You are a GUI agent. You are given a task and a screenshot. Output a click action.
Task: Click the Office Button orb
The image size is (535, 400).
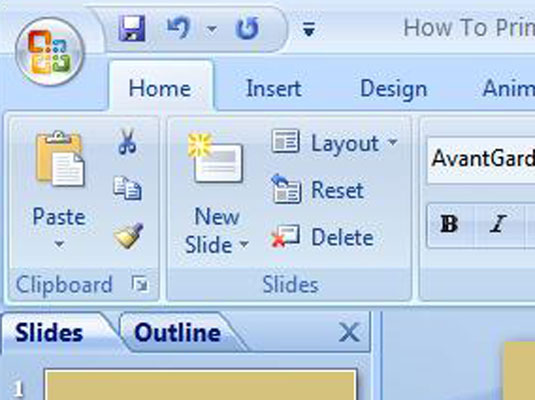pyautogui.click(x=49, y=51)
